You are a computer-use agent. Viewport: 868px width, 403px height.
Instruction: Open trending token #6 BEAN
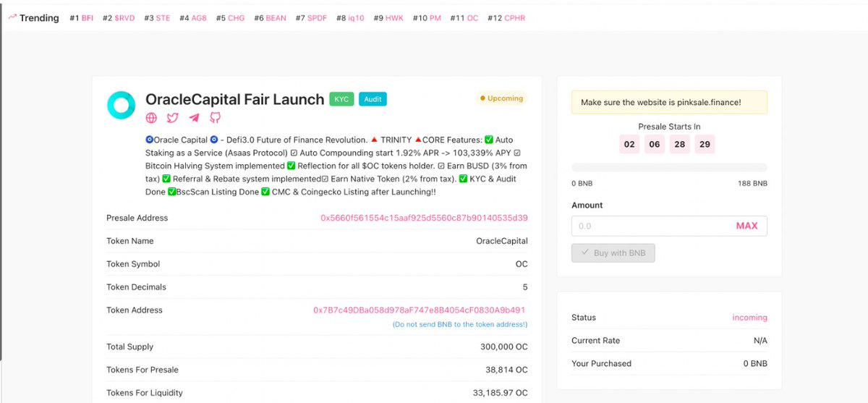tap(270, 18)
